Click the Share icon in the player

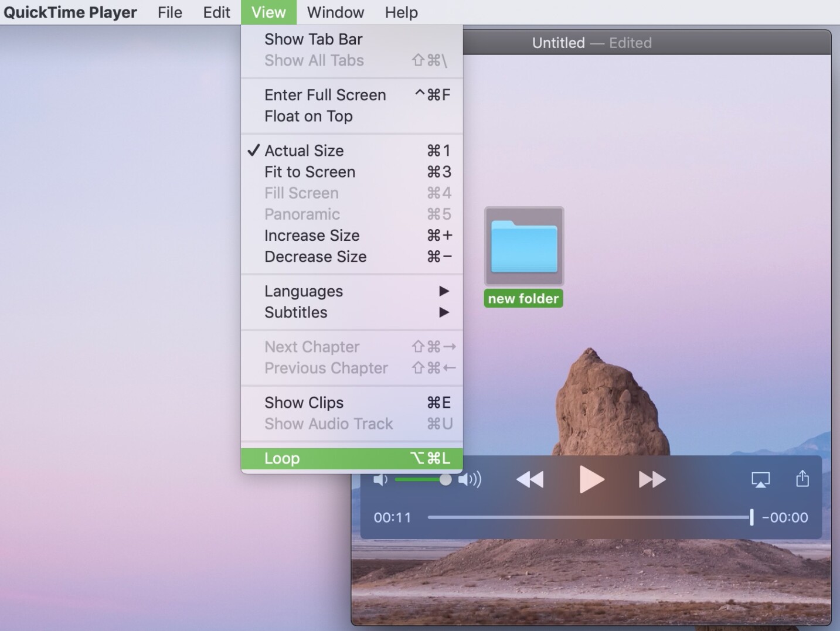pos(802,479)
